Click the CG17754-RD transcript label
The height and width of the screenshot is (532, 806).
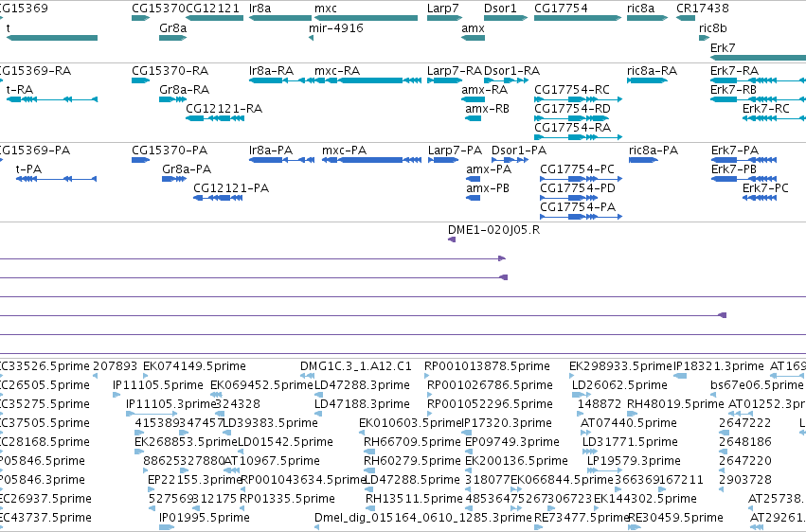(x=573, y=109)
